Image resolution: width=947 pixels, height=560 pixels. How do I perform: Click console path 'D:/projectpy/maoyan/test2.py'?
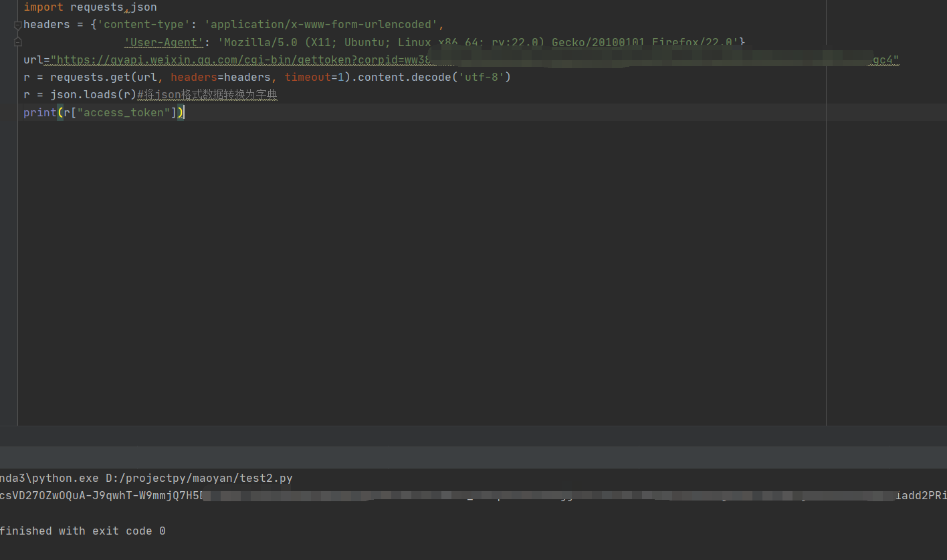point(199,478)
